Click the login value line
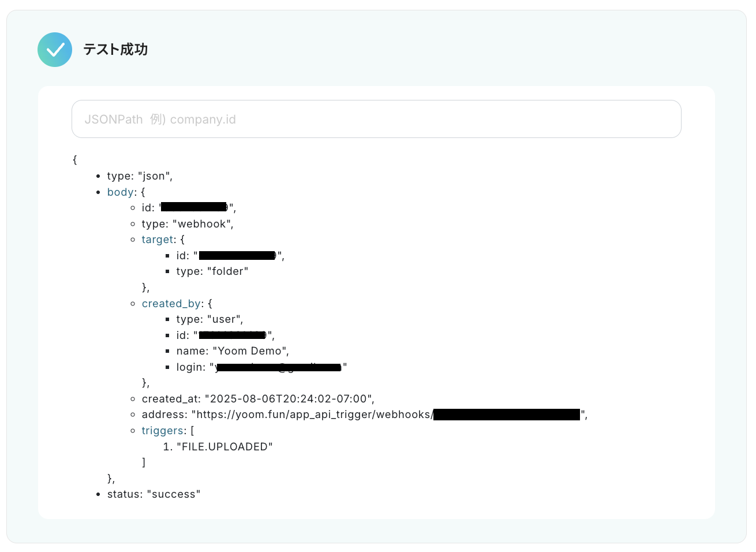The height and width of the screenshot is (552, 756). [261, 367]
